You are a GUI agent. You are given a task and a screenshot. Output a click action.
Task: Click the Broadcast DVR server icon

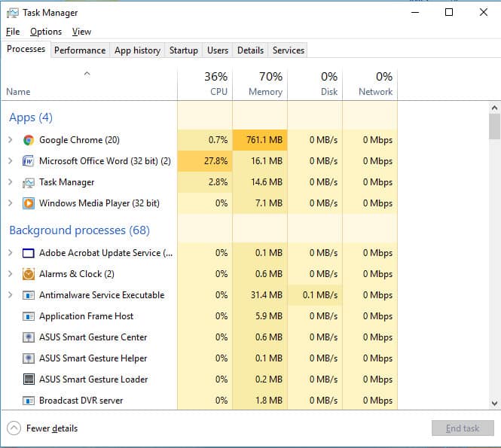29,401
